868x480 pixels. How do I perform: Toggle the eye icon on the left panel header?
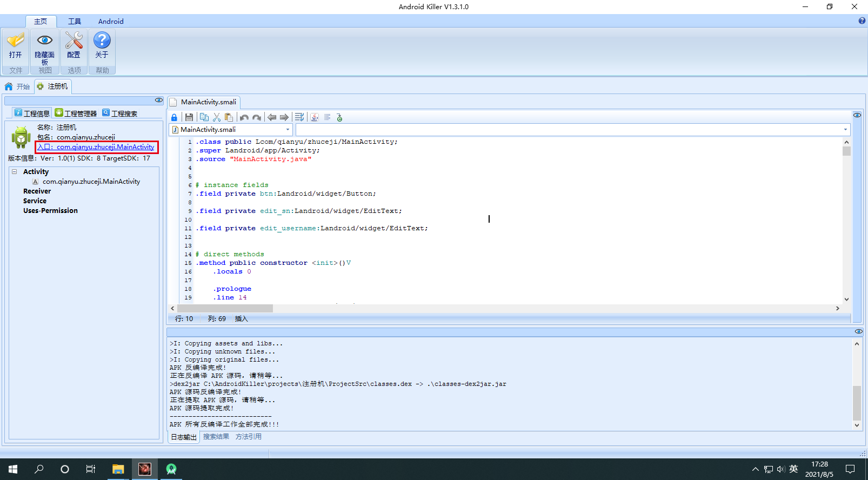coord(158,100)
